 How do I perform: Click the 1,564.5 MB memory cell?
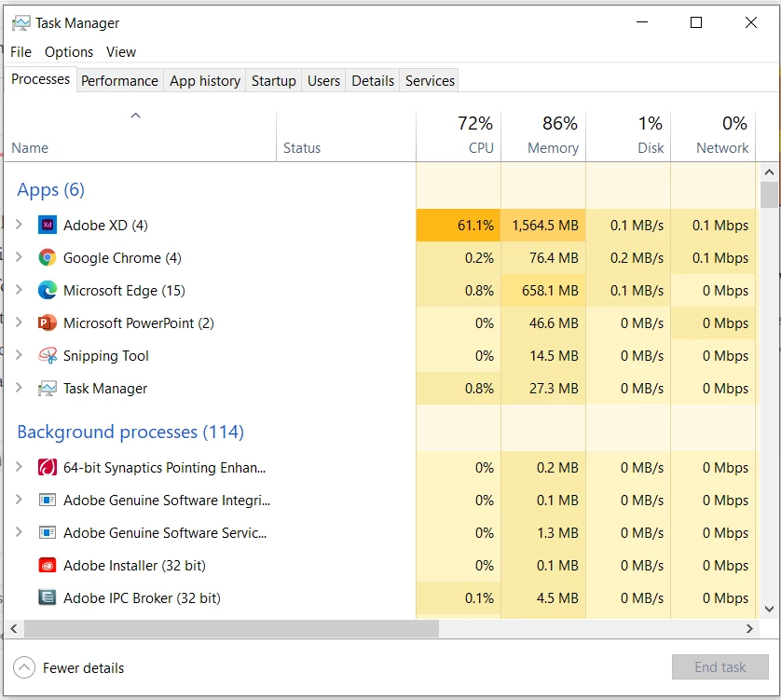point(543,226)
